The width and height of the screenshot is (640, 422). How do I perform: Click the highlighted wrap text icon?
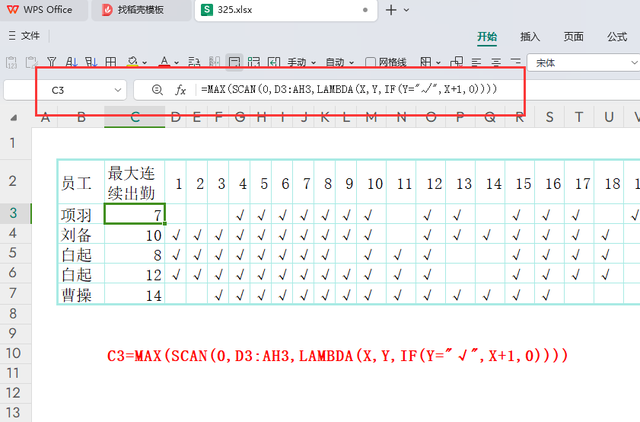(234, 62)
